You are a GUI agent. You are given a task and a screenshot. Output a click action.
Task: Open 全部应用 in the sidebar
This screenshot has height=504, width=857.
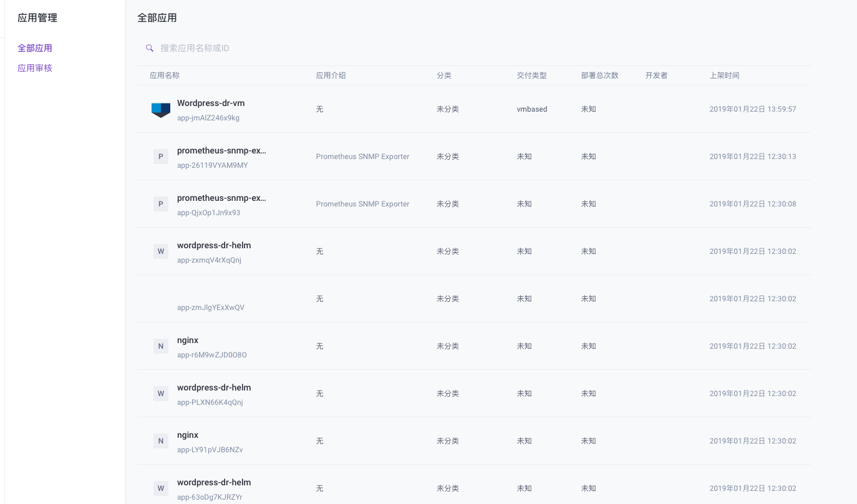coord(35,48)
